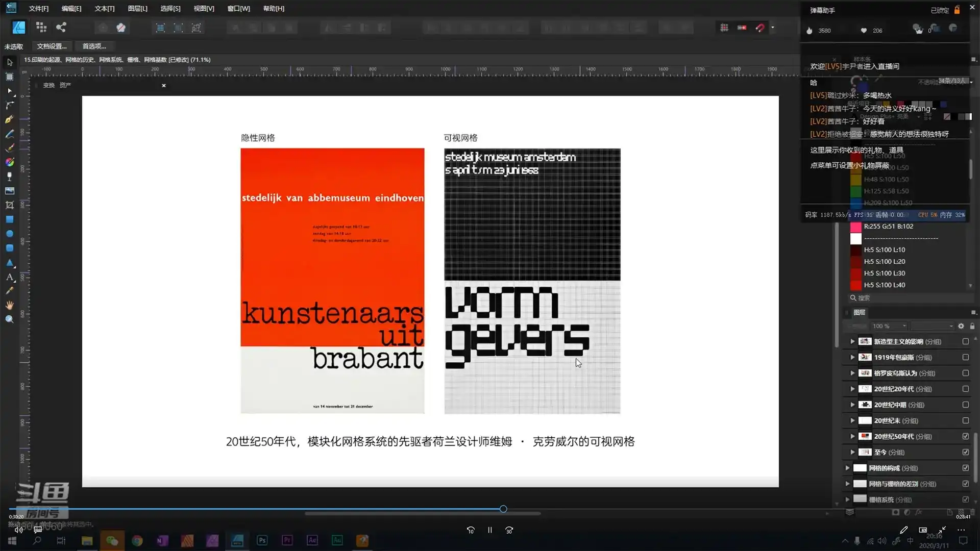Expand the 1919年包豪斯 layer group
Image resolution: width=980 pixels, height=551 pixels.
tap(851, 357)
